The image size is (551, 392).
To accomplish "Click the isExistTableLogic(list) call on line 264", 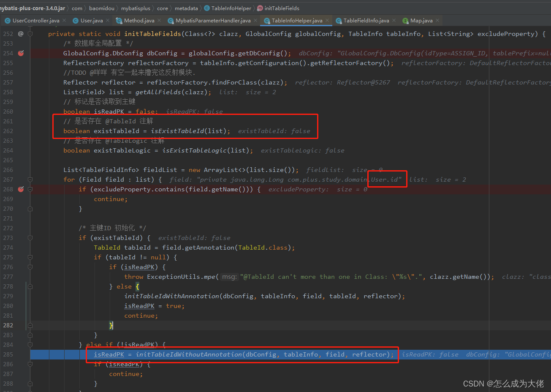I will (206, 150).
